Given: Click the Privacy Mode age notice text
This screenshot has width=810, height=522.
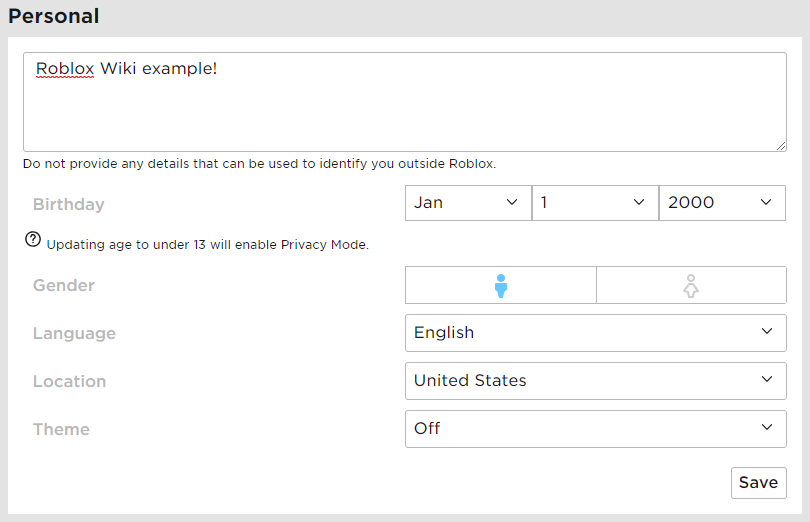Looking at the screenshot, I should [207, 244].
